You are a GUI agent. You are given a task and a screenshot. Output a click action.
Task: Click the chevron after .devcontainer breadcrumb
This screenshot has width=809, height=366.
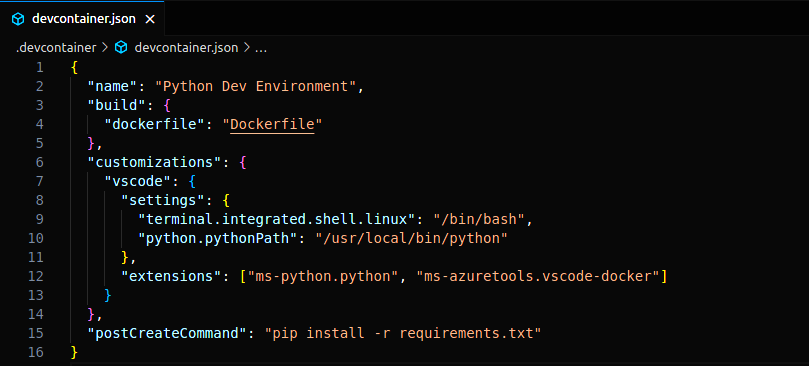pos(105,48)
